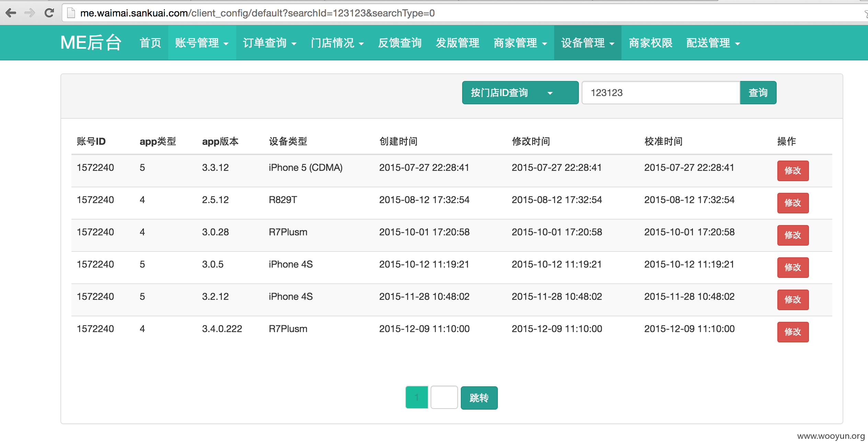Viewport: 868px width, 446px height.
Task: Click 修改 on the R829T device row
Action: pos(793,203)
